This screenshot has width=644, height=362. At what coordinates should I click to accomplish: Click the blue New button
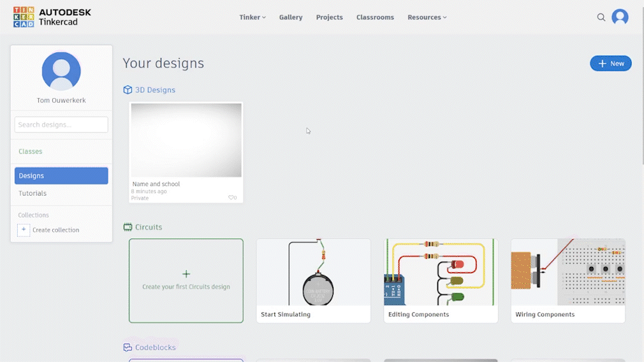(x=610, y=63)
